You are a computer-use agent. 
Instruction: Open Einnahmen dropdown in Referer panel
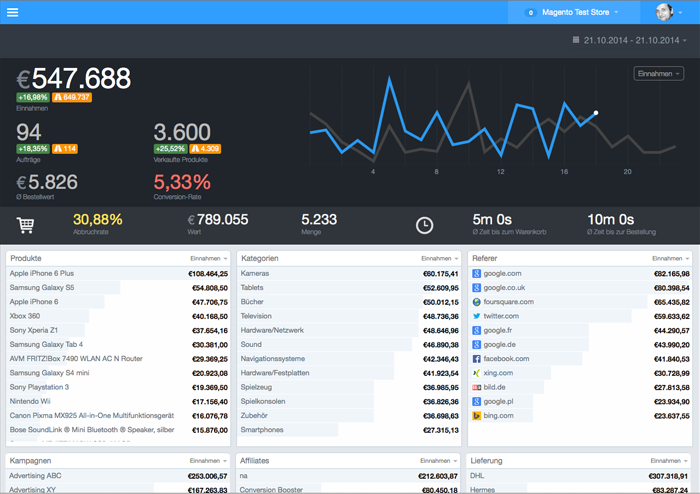[671, 258]
